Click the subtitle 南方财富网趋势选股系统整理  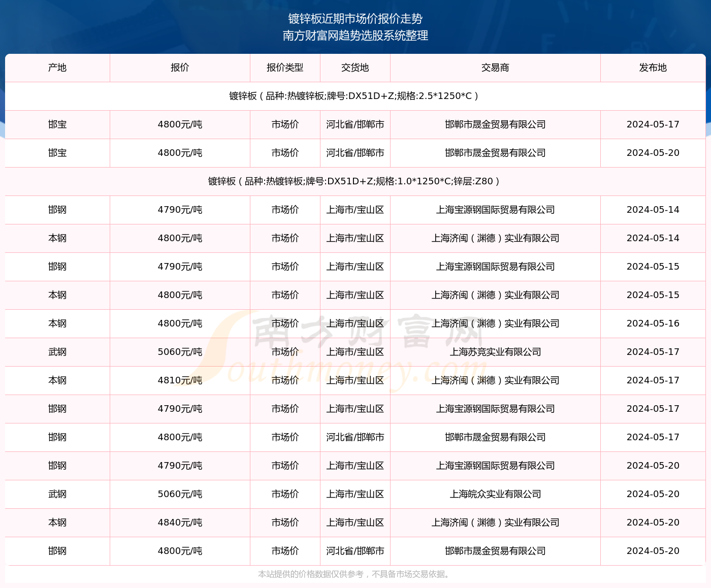(x=355, y=36)
